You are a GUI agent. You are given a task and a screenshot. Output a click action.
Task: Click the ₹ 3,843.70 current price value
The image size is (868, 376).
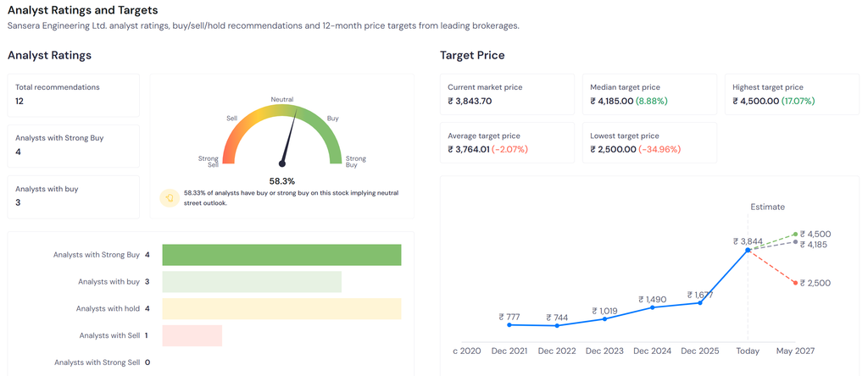(x=470, y=101)
